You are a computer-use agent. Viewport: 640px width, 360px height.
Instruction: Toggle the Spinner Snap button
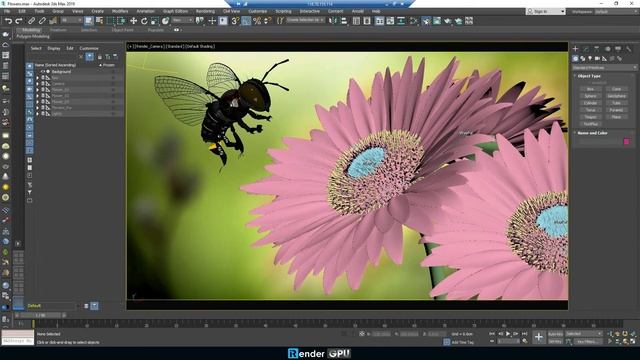pyautogui.click(x=268, y=21)
